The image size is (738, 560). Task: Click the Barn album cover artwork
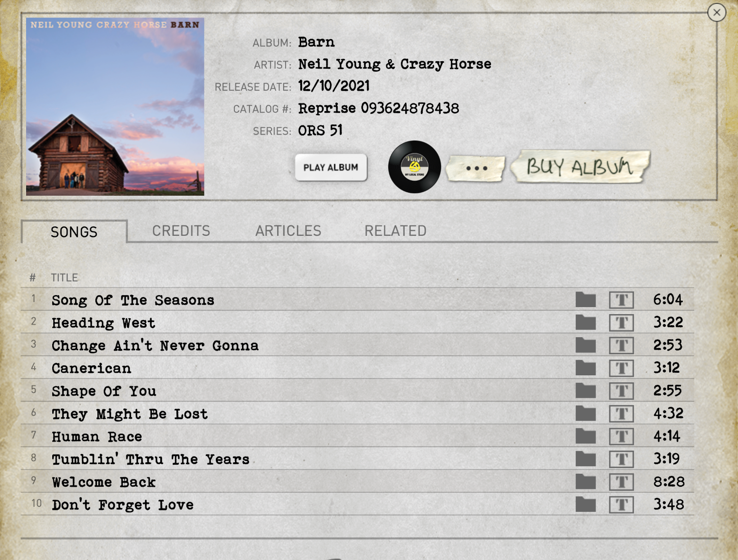(x=115, y=107)
